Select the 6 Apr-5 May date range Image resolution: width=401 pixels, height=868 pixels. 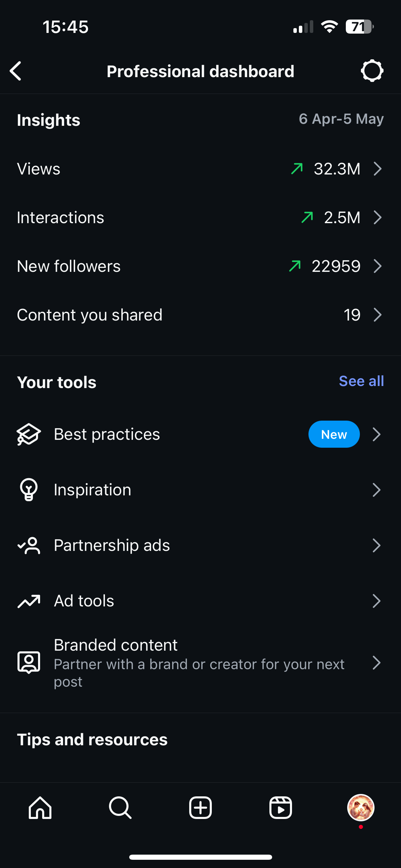(341, 119)
